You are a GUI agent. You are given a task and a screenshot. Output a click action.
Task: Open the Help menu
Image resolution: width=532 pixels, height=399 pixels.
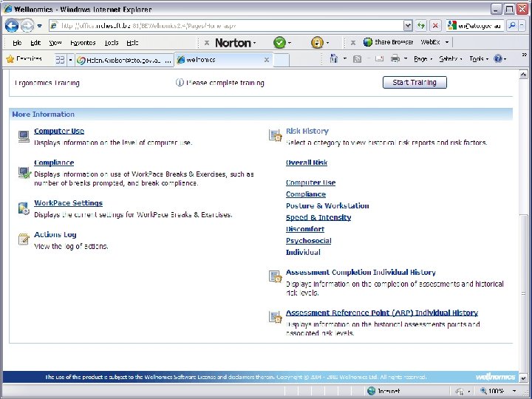coord(132,43)
